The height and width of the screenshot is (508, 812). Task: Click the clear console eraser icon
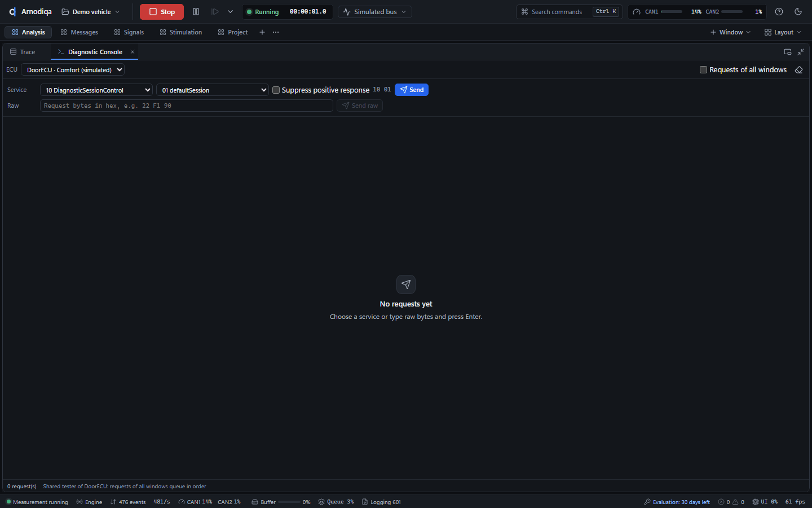798,70
